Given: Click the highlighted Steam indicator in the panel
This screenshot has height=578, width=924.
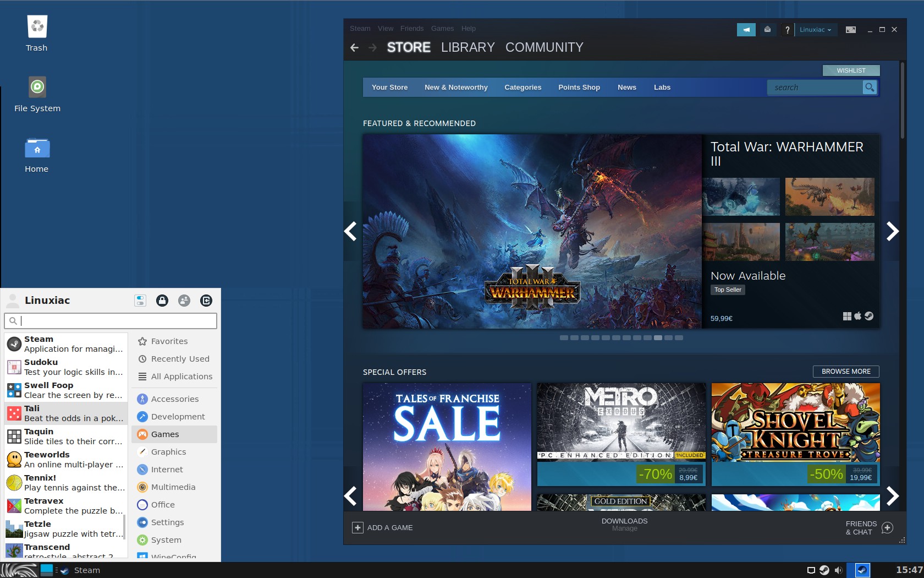Looking at the screenshot, I should coord(862,570).
